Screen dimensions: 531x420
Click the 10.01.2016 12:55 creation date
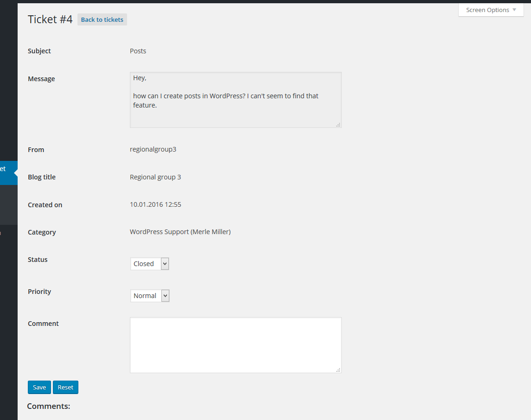[155, 204]
